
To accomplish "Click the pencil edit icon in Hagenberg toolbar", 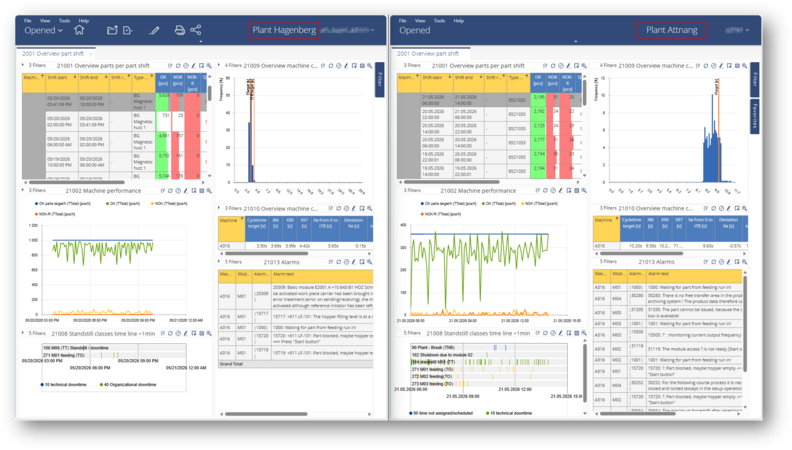I will click(x=154, y=30).
